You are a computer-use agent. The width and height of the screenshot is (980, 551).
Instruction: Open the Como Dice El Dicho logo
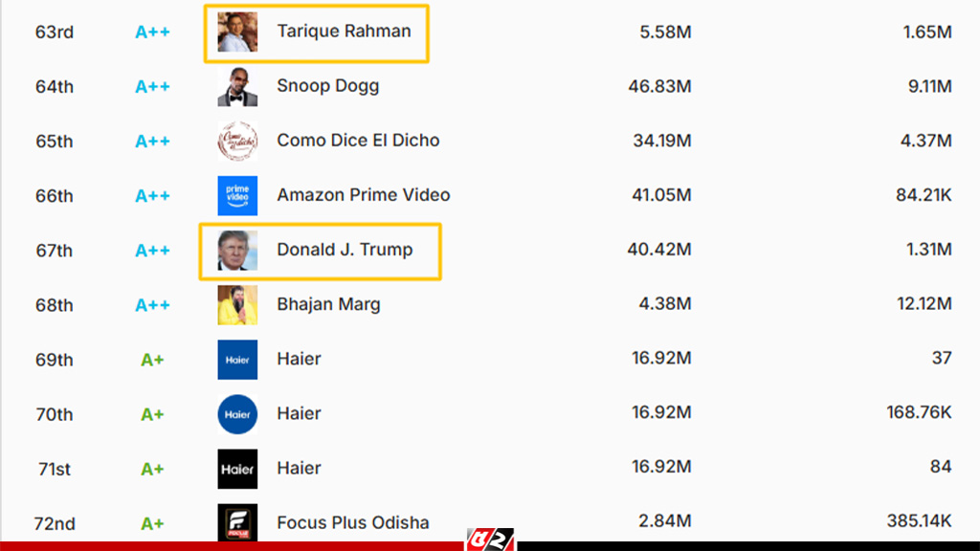tap(236, 141)
